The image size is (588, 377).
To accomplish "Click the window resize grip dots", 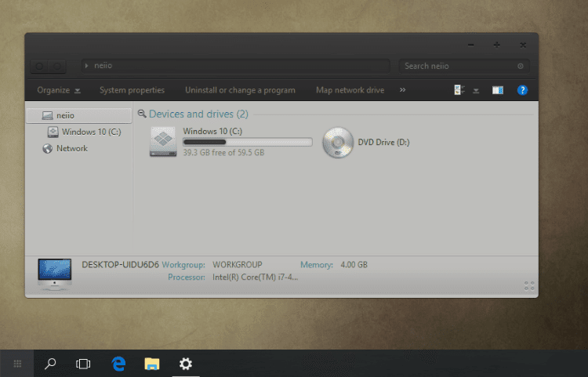I will (x=529, y=286).
